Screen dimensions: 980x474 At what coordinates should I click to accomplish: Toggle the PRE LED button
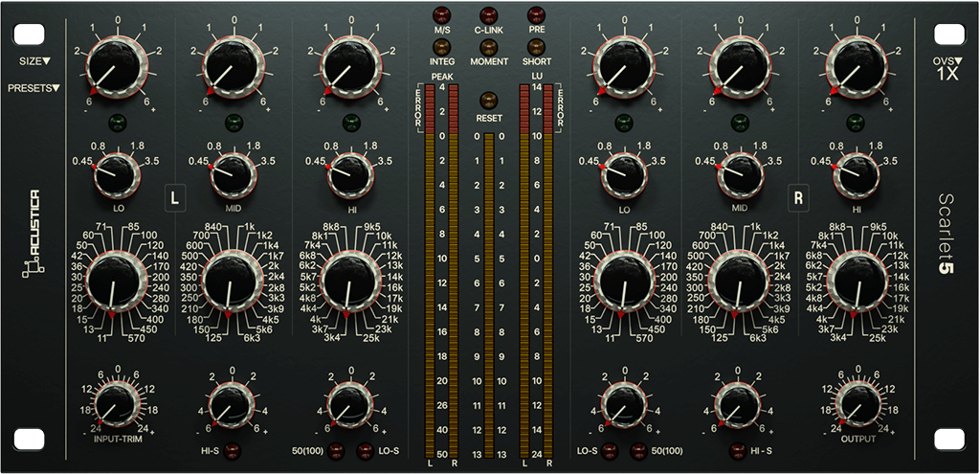coord(535,15)
